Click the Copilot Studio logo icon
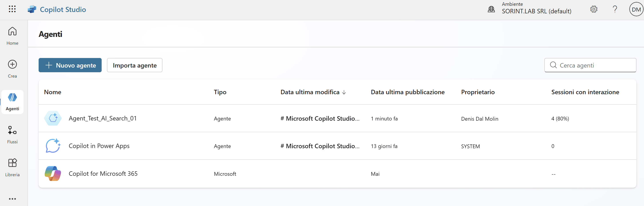Screen dimensions: 644x206 coord(32,10)
